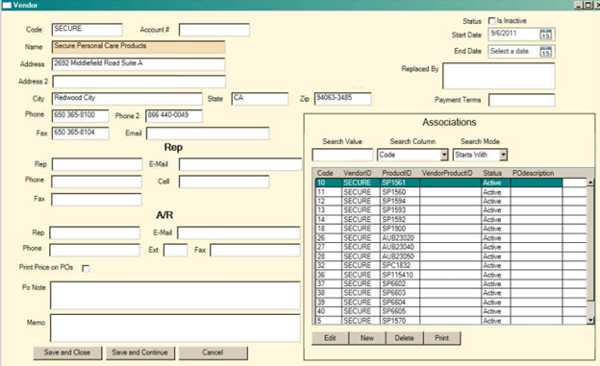
Task: Click the State field
Action: [x=260, y=99]
